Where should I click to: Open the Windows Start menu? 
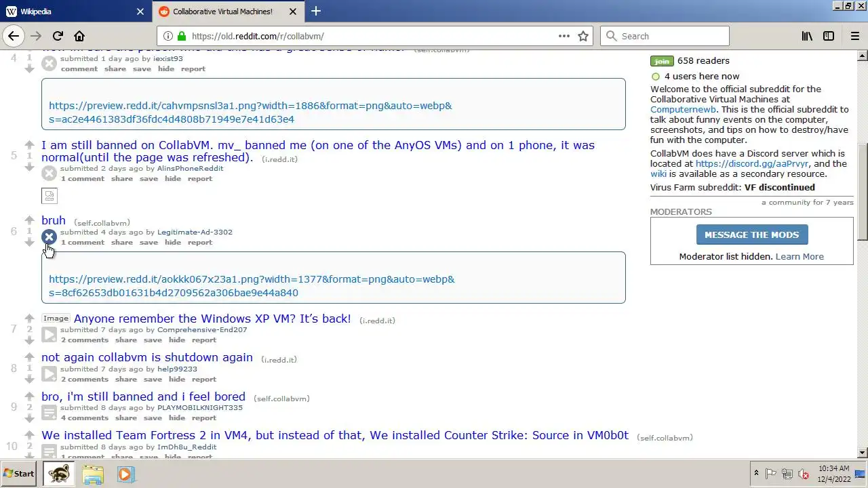click(20, 474)
